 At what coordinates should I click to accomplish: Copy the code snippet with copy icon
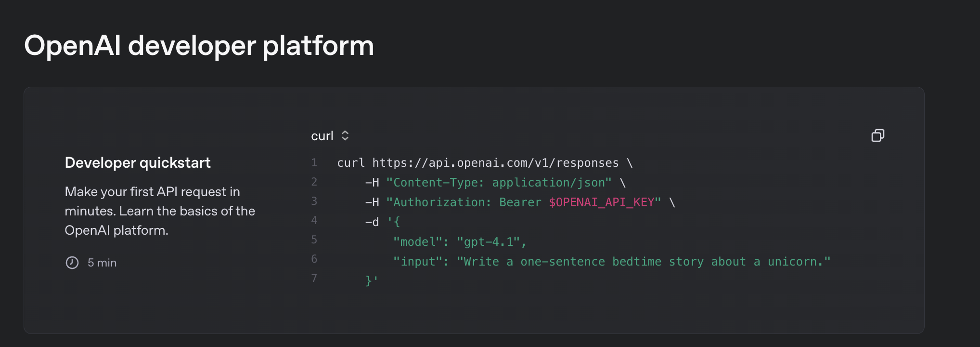877,135
